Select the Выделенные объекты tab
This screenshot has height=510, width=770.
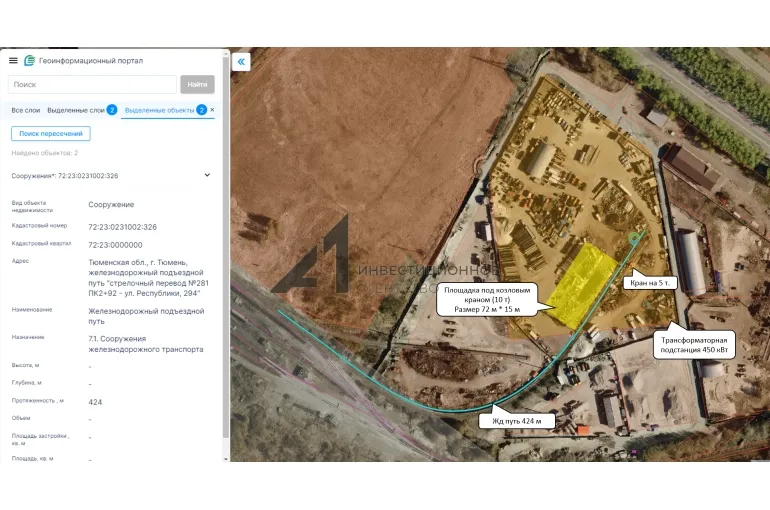pyautogui.click(x=159, y=110)
